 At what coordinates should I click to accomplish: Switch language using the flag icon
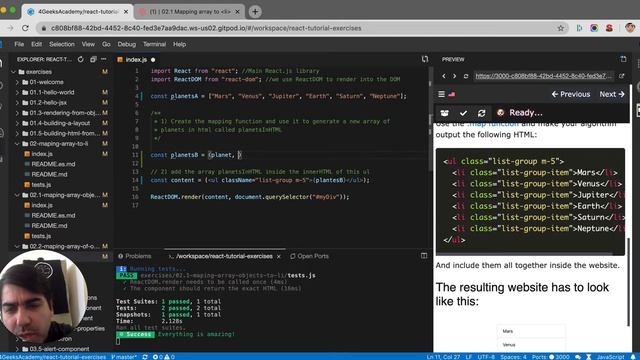(452, 94)
